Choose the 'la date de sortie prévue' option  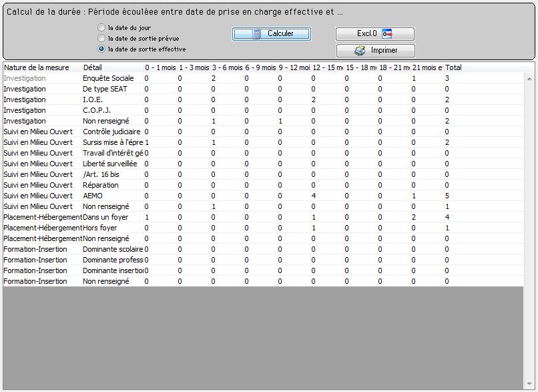coord(101,38)
